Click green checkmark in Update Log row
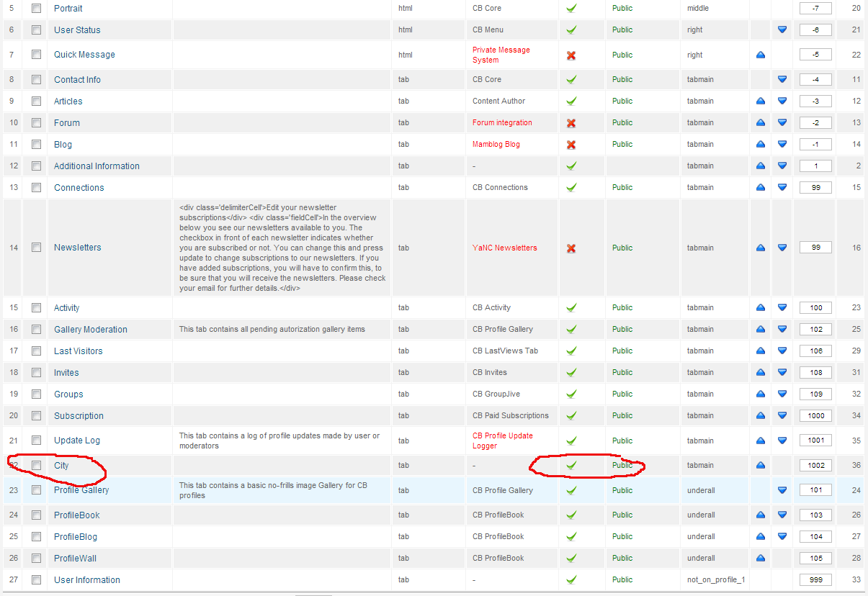Image resolution: width=868 pixels, height=596 pixels. (x=571, y=441)
